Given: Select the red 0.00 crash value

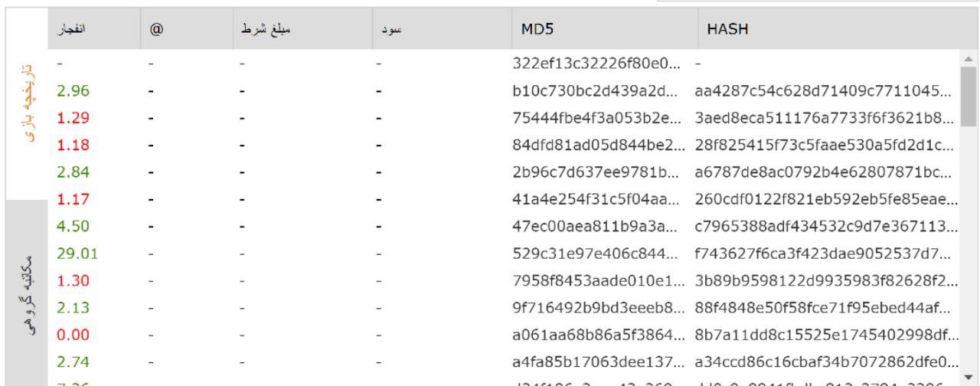Looking at the screenshot, I should click(73, 335).
